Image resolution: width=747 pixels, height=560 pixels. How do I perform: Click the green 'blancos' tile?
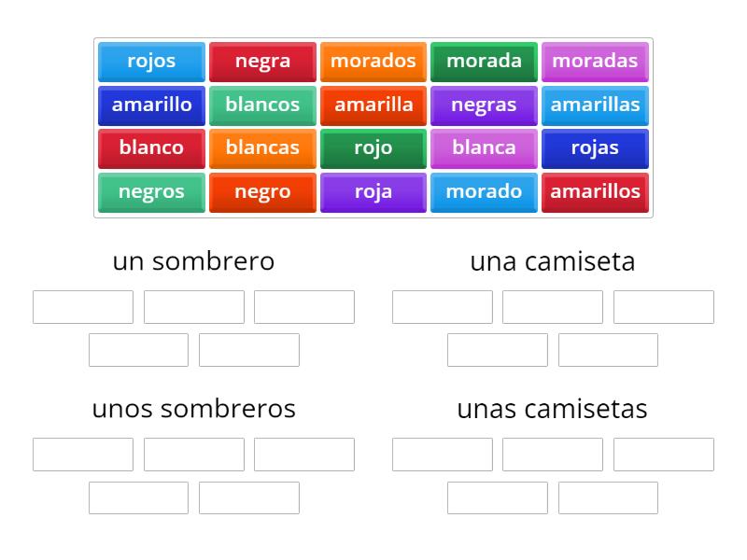(x=262, y=105)
